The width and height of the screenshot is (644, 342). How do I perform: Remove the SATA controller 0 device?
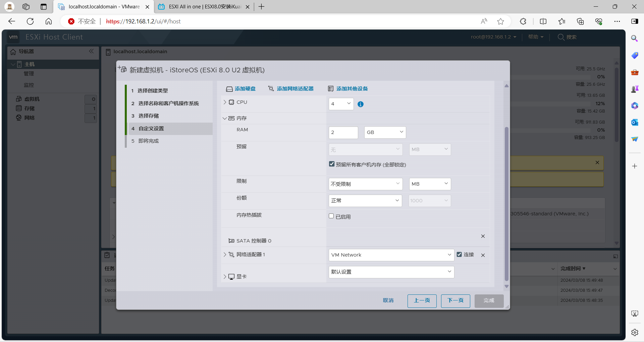pos(483,236)
